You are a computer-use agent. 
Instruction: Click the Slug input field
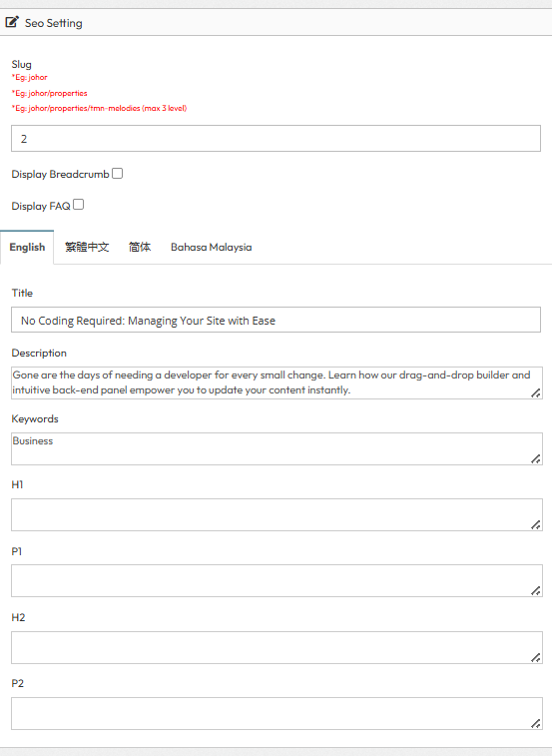click(x=276, y=139)
